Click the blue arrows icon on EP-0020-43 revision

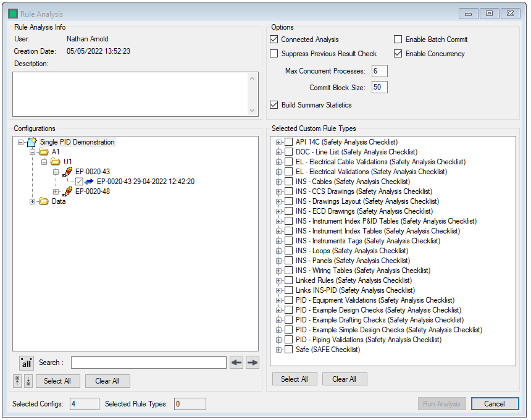90,182
